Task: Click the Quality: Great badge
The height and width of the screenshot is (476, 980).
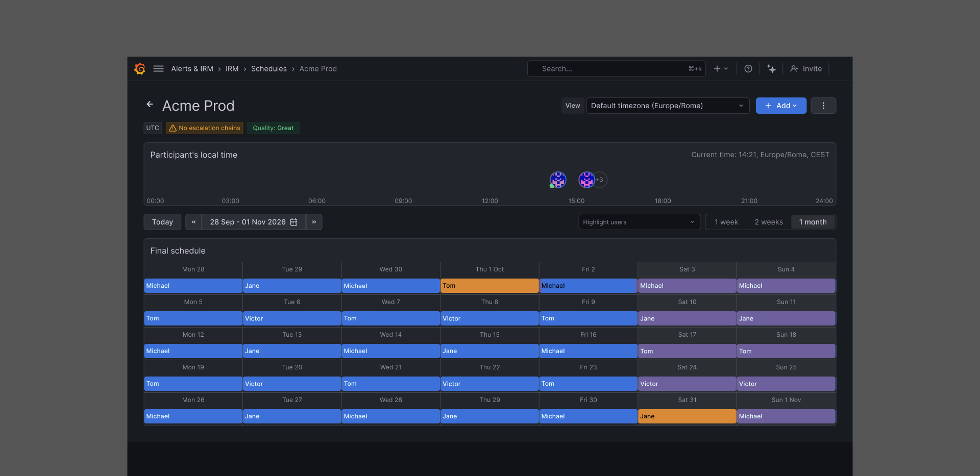Action: pos(273,128)
